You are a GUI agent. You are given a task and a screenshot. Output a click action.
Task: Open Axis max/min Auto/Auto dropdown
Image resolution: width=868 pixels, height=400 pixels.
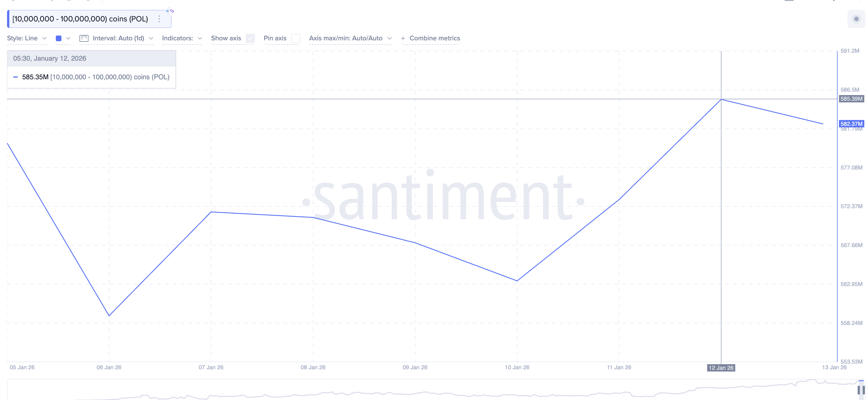[350, 38]
